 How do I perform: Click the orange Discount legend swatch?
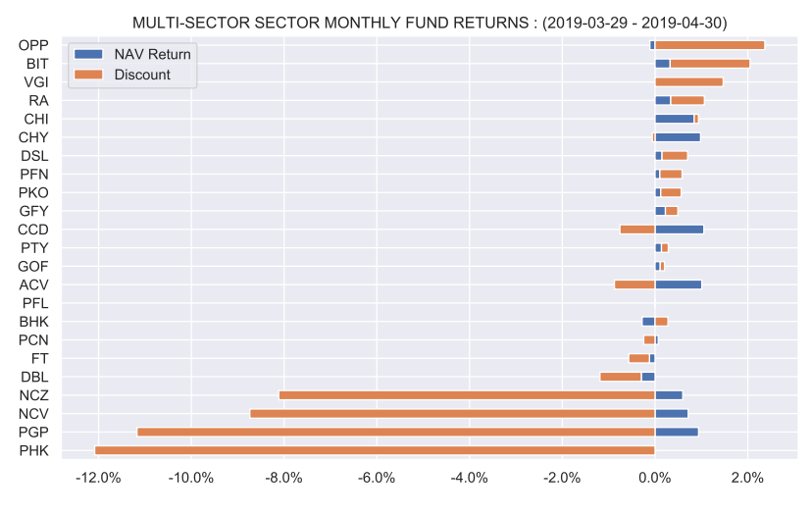point(87,75)
